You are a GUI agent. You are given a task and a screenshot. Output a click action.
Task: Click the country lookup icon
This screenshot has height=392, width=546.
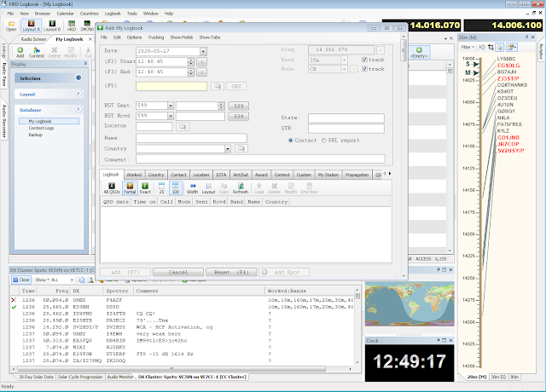click(241, 149)
